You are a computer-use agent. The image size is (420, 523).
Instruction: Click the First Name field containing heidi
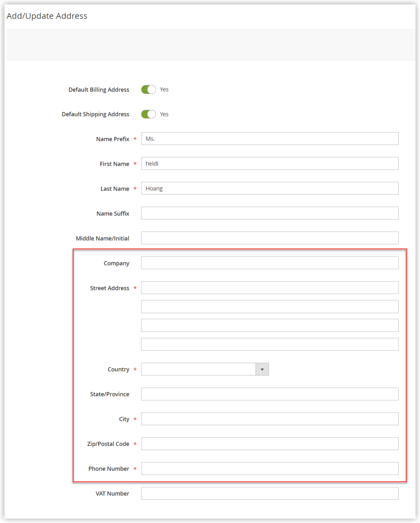(x=270, y=163)
